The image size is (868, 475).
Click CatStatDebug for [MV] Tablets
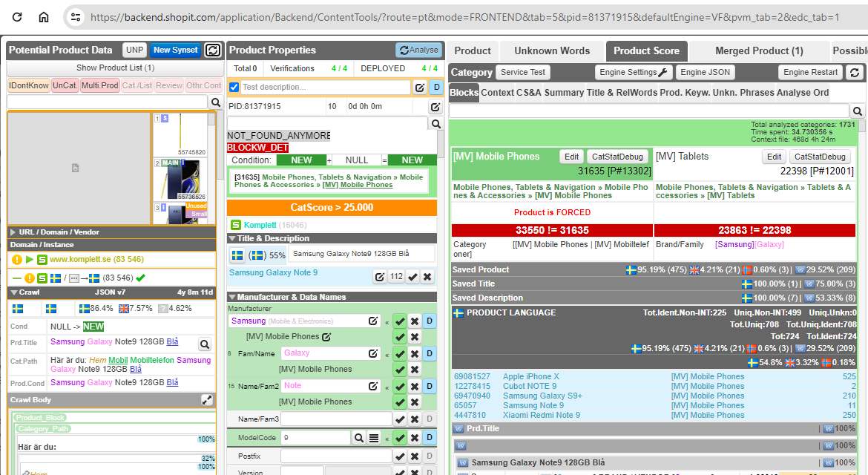821,157
